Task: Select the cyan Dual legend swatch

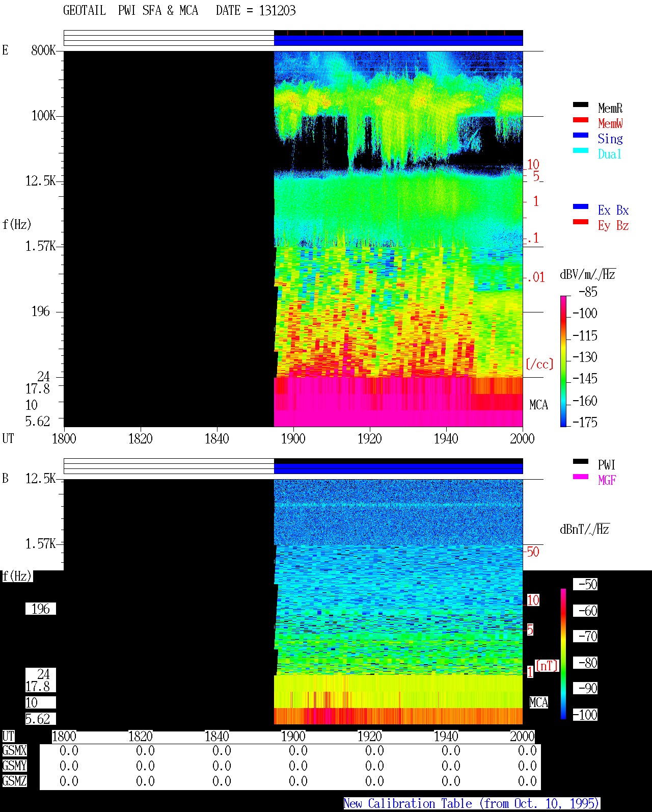Action: tap(580, 150)
